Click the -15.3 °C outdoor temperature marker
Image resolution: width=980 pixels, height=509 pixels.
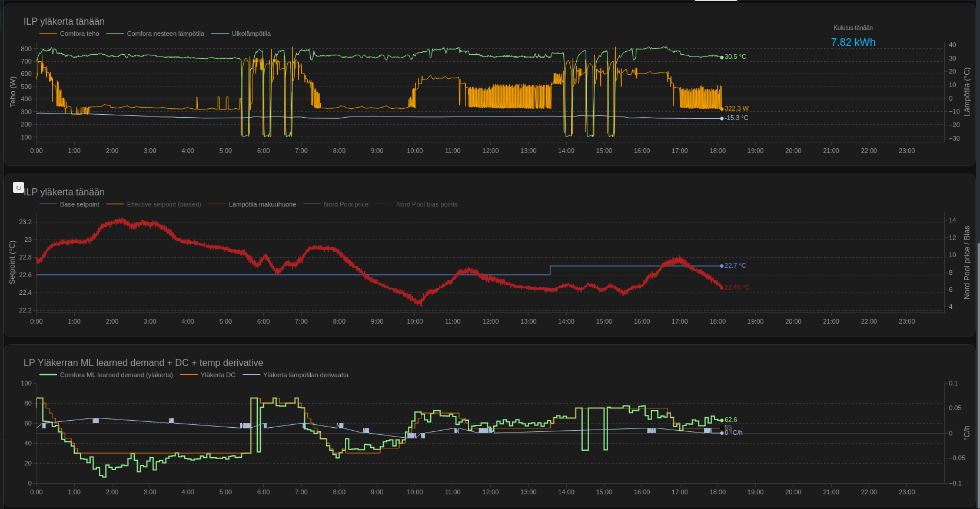722,118
